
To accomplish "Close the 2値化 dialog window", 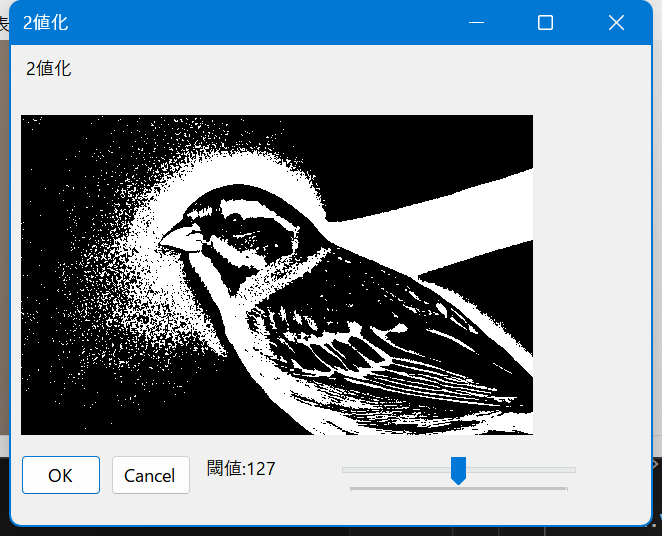I will tap(616, 22).
